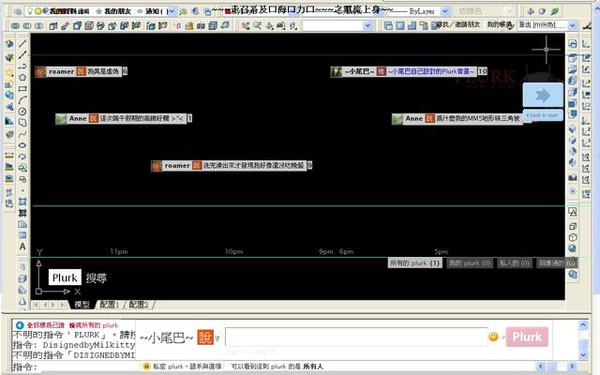The height and width of the screenshot is (375, 600).
Task: Click the layer lightbulb on/off icon
Action: point(30,11)
